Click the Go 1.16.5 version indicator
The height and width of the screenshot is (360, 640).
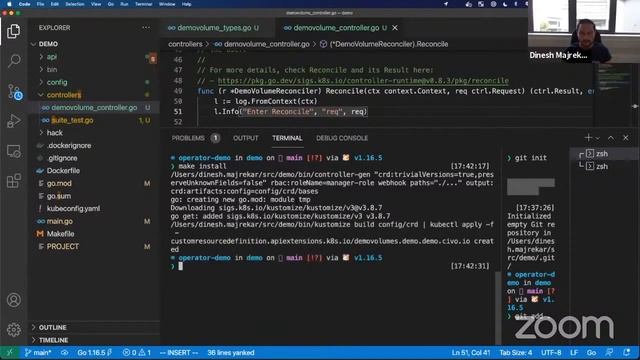click(x=94, y=353)
